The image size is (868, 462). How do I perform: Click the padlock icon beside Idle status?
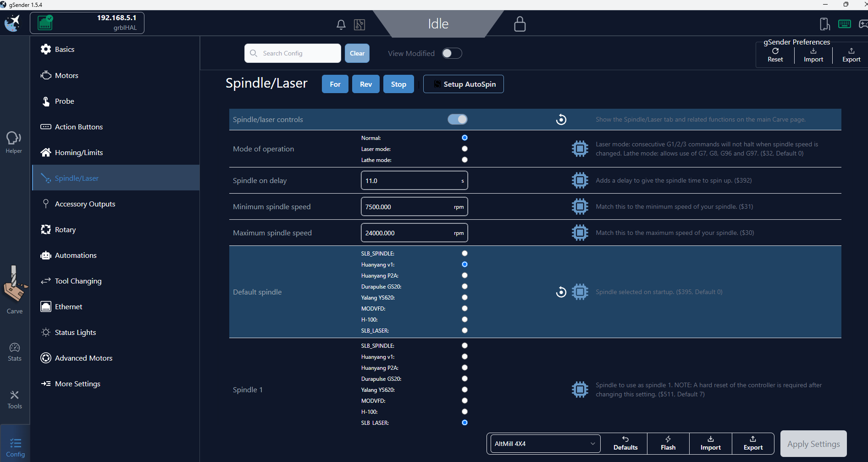coord(520,24)
